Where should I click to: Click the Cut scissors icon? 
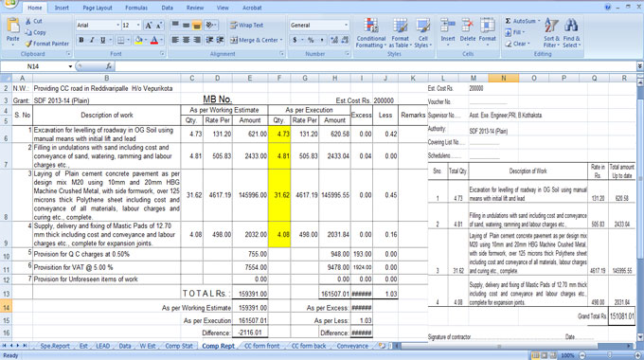(27, 21)
